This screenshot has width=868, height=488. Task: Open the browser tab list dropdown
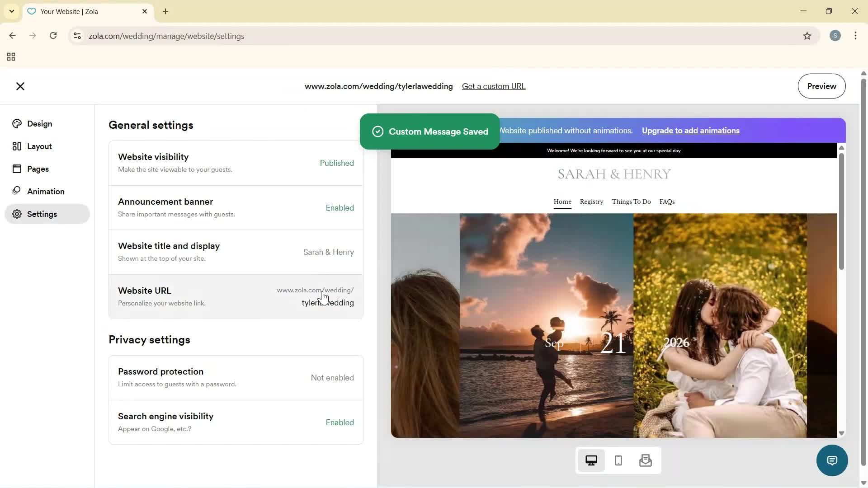click(x=11, y=11)
